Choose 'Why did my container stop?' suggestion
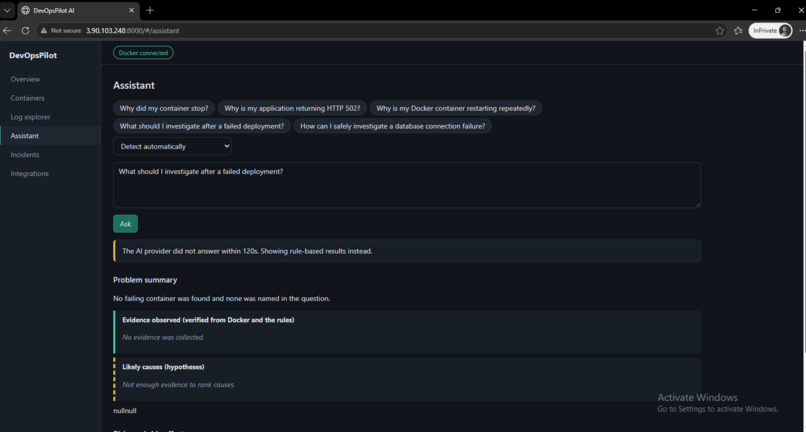 pyautogui.click(x=164, y=108)
